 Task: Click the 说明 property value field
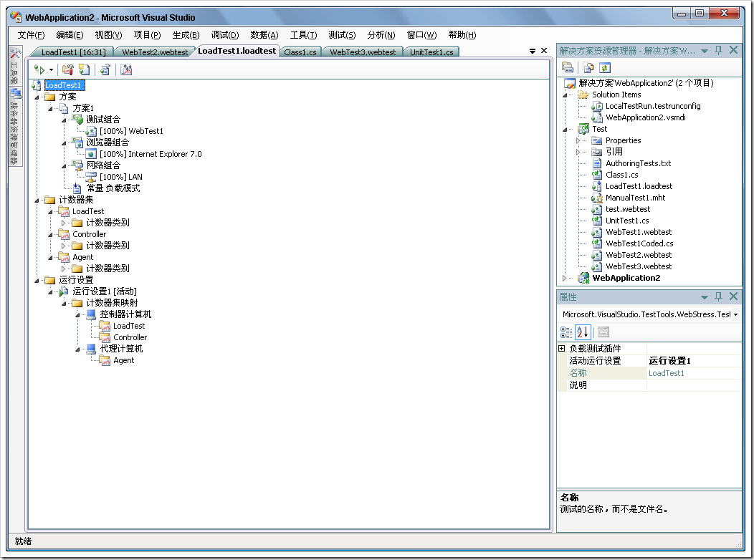[x=694, y=385]
